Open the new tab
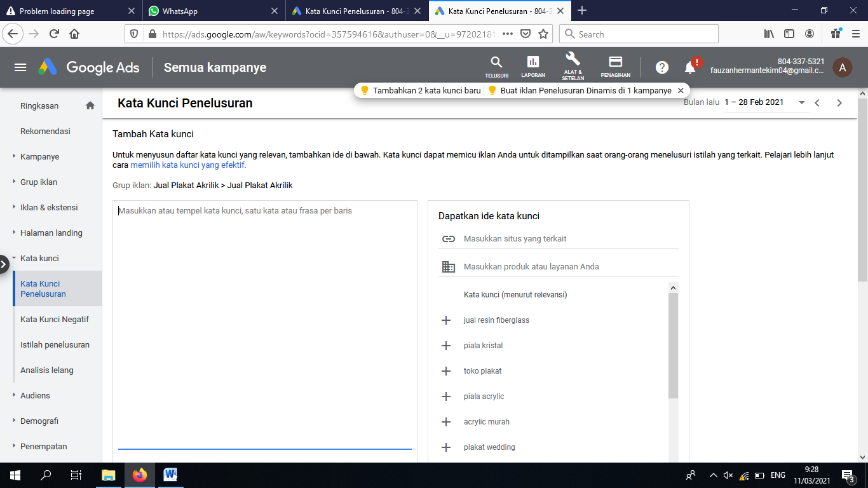Viewport: 868px width, 488px height. [x=582, y=10]
